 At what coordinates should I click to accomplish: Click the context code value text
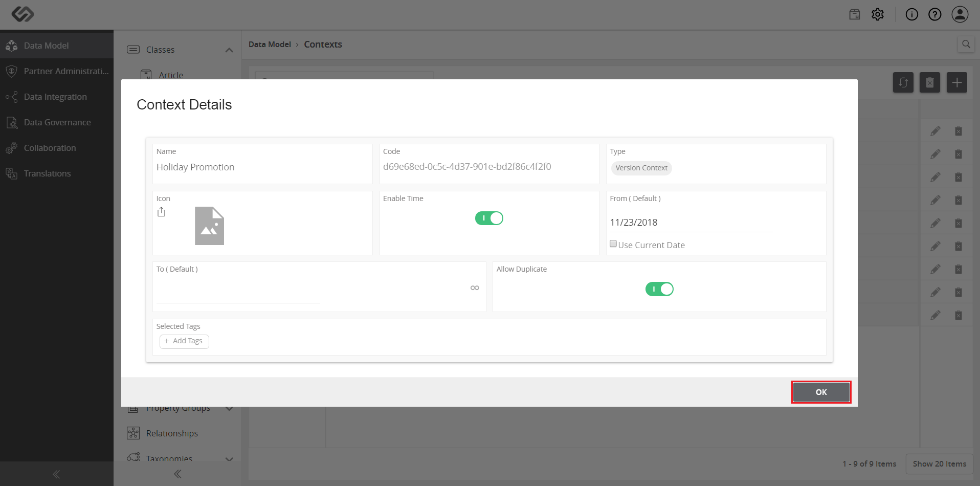pos(467,167)
